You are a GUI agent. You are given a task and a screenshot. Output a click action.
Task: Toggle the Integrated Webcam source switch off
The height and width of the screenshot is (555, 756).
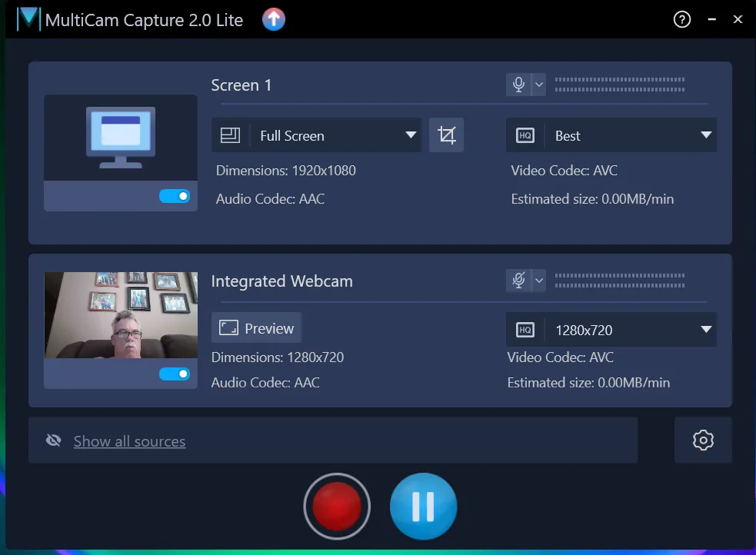tap(175, 374)
